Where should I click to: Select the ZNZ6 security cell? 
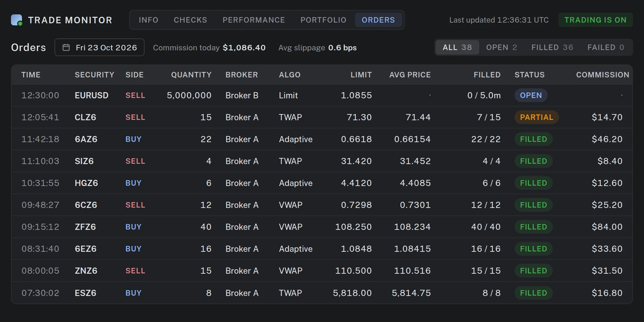[86, 271]
